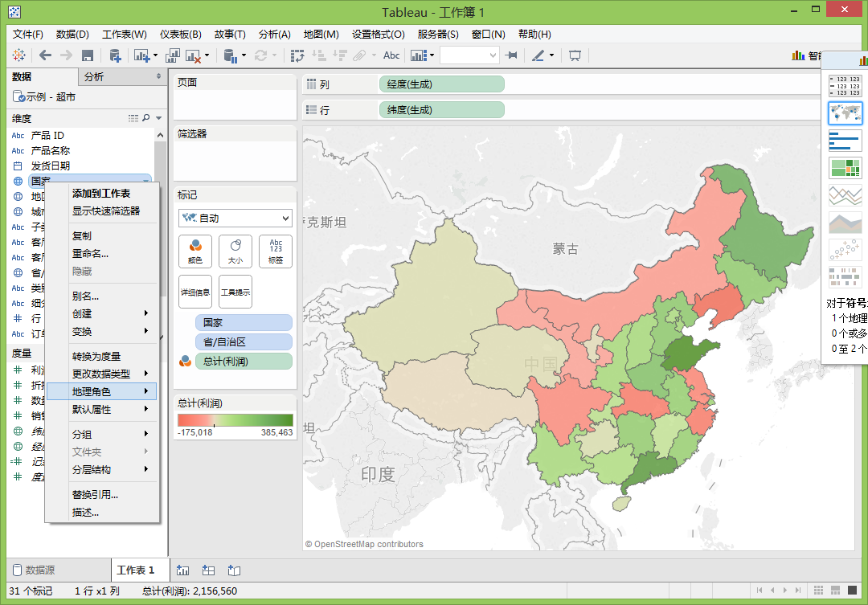The height and width of the screenshot is (605, 868).
Task: Click the Save workbook icon in toolbar
Action: [88, 55]
